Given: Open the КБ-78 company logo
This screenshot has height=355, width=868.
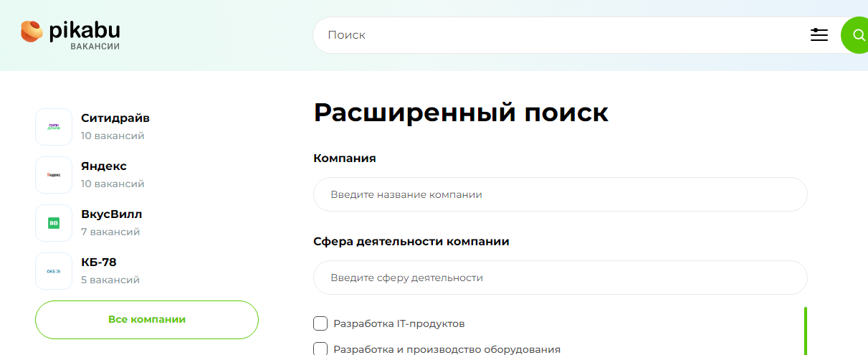Looking at the screenshot, I should coord(54,271).
